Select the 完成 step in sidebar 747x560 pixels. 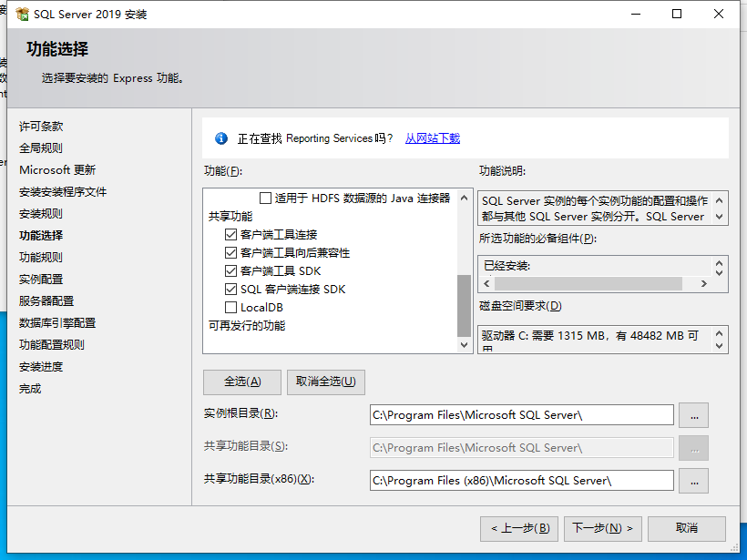pos(30,389)
